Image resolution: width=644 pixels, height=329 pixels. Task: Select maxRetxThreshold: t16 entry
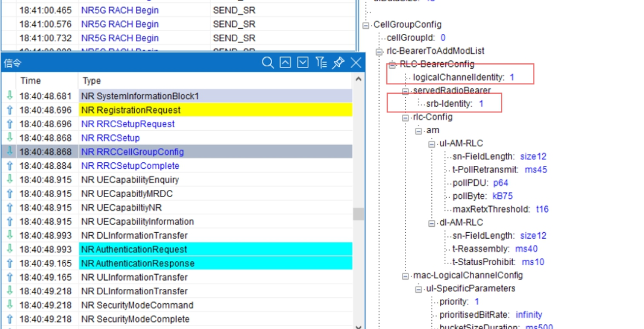click(x=501, y=210)
